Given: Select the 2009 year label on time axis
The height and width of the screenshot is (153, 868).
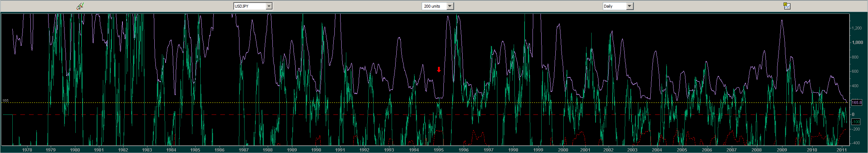Looking at the screenshot, I should pyautogui.click(x=781, y=150).
